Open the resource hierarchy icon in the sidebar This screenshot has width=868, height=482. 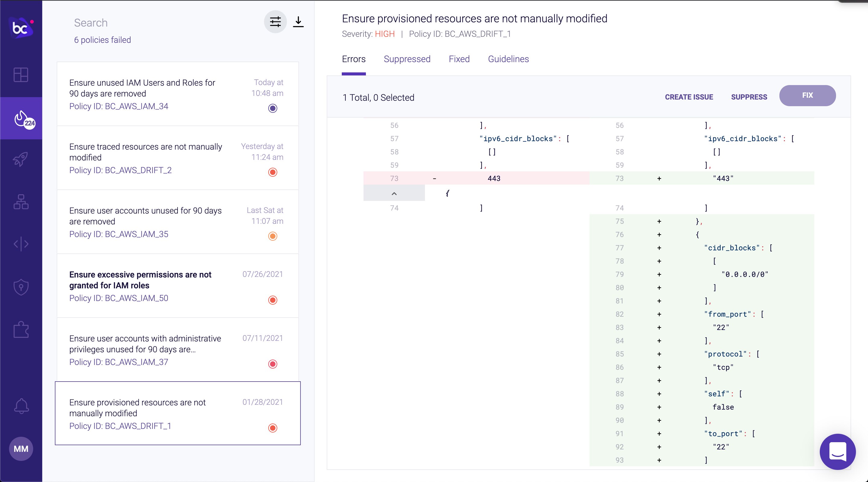click(x=21, y=202)
